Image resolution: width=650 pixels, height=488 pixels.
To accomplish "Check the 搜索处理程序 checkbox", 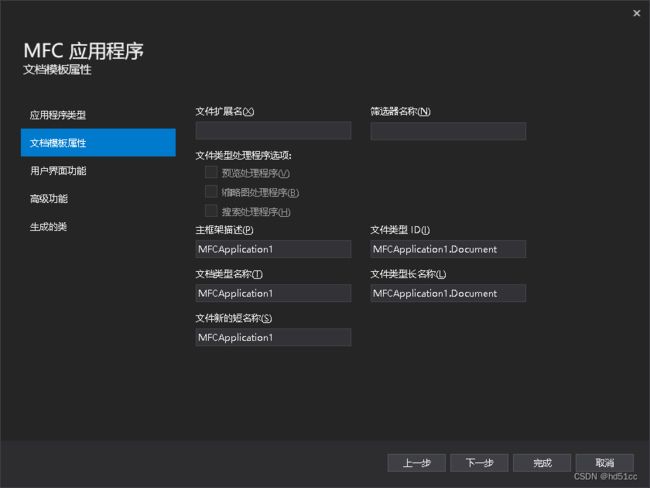I will coord(211,211).
